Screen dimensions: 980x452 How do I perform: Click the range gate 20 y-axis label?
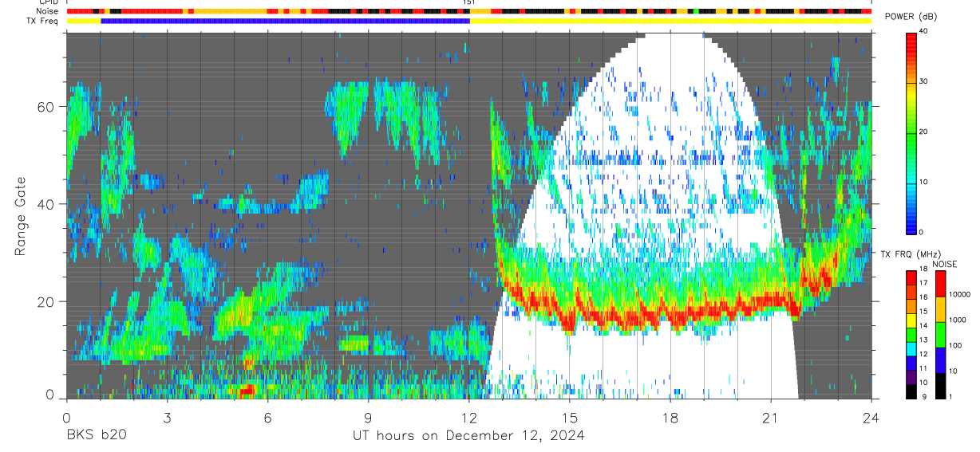coord(46,301)
